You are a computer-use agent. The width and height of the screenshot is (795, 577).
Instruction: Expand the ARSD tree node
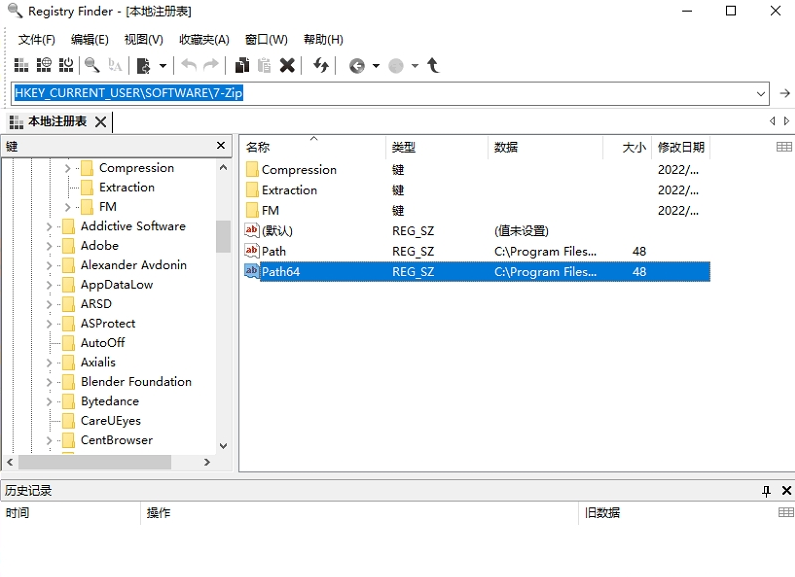point(49,304)
